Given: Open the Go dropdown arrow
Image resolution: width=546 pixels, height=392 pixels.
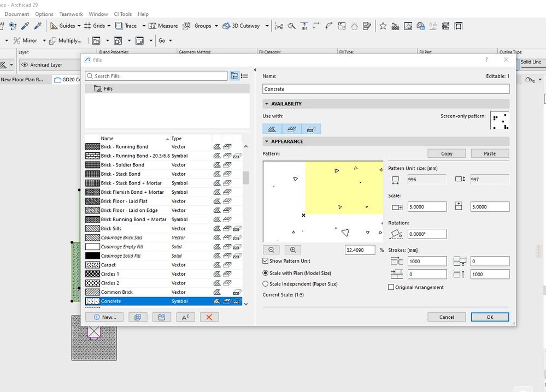Looking at the screenshot, I should click(x=171, y=41).
